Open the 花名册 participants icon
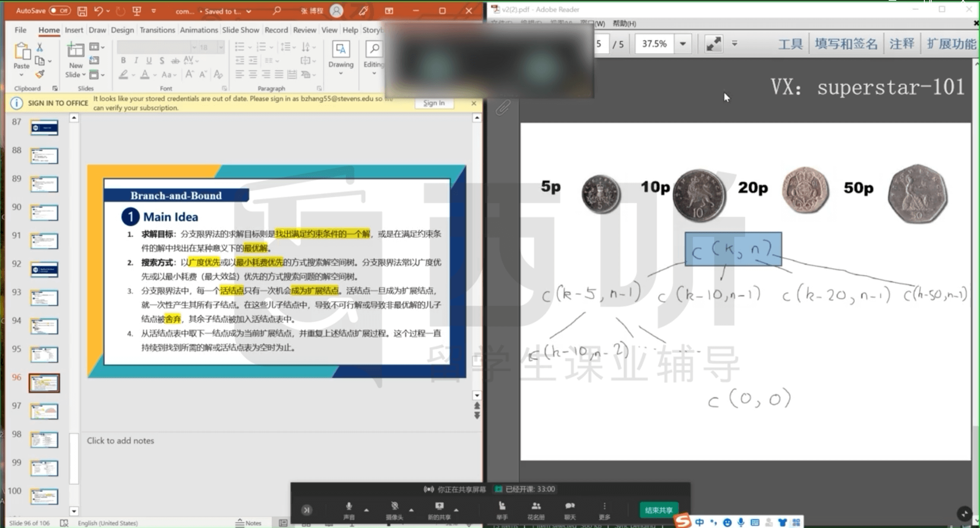The image size is (980, 528). [x=536, y=506]
